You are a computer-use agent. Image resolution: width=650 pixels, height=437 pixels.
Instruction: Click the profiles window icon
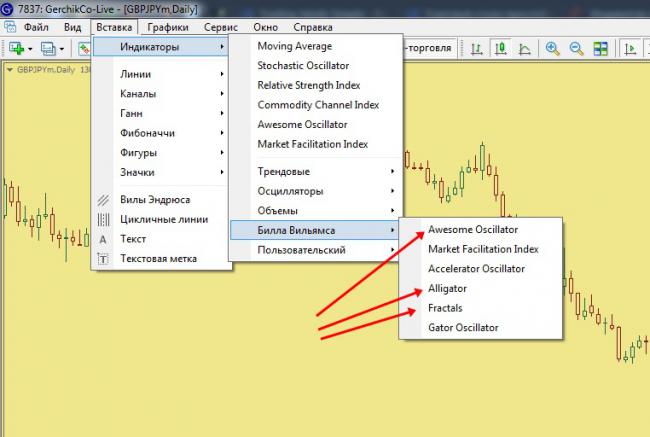coord(48,49)
